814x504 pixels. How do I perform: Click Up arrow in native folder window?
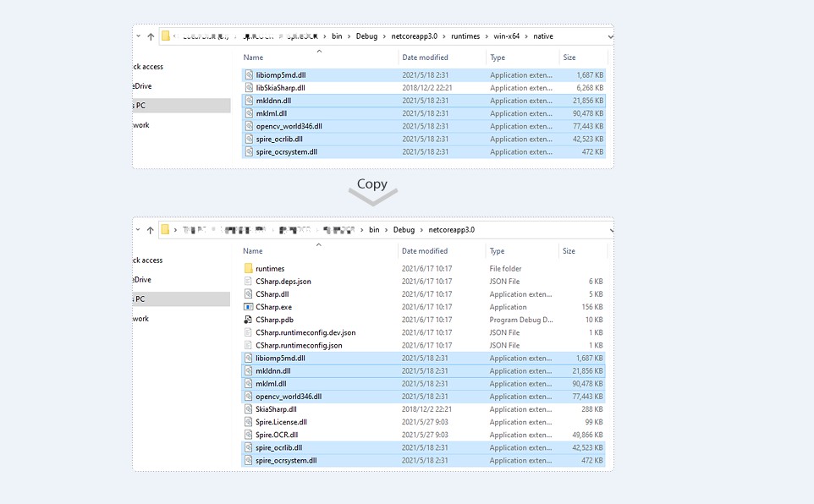click(x=151, y=36)
